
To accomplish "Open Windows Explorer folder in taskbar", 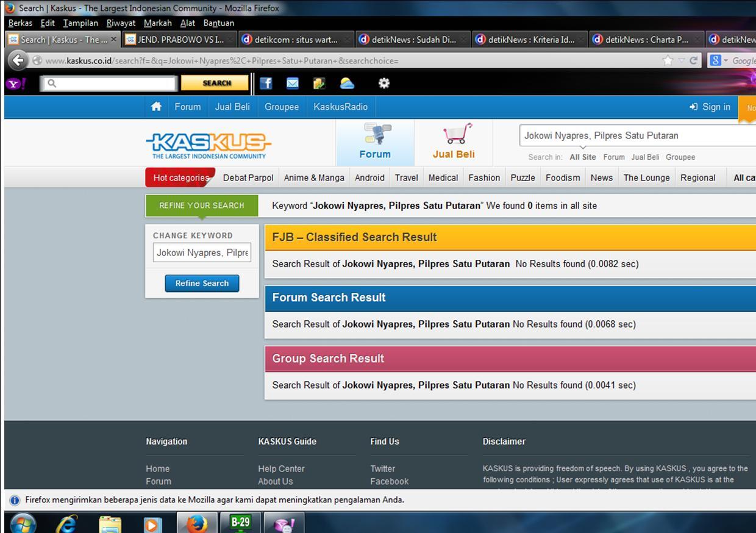I will [110, 524].
